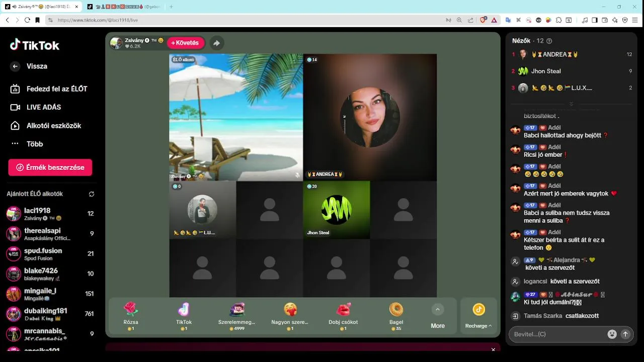Click browser back navigation arrow
The width and height of the screenshot is (644, 362).
(7, 20)
